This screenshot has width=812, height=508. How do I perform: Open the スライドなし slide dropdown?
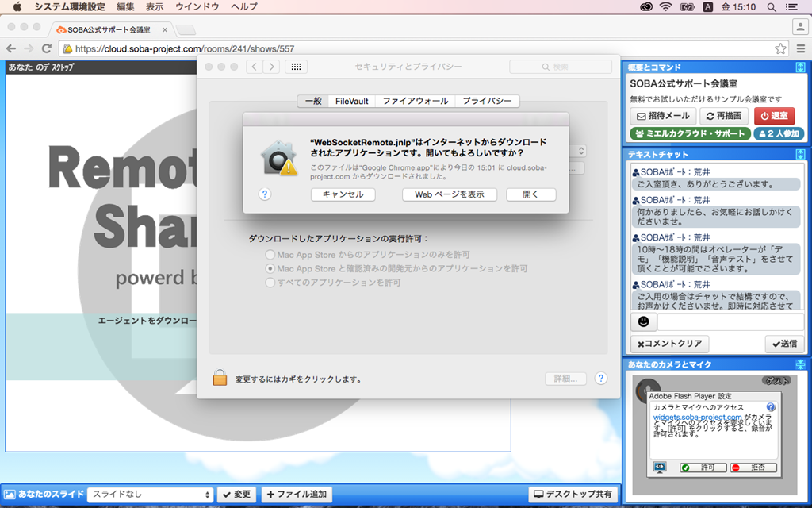click(150, 495)
